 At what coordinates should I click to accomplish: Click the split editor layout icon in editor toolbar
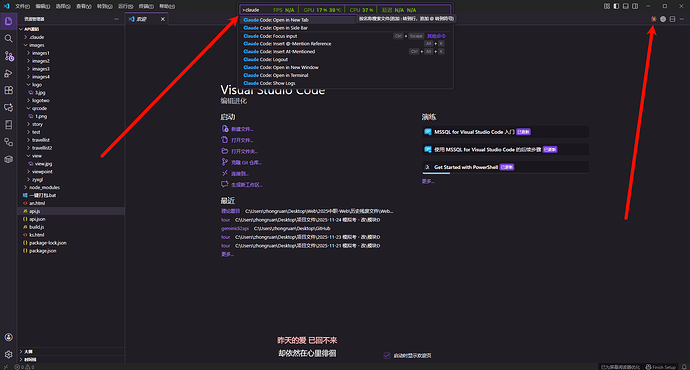672,19
